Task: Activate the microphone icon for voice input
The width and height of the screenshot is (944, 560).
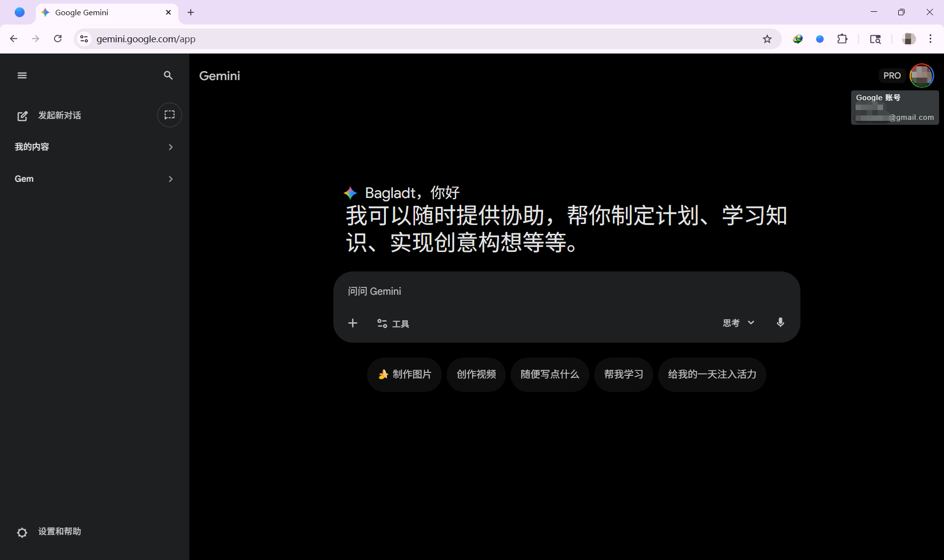Action: coord(780,322)
